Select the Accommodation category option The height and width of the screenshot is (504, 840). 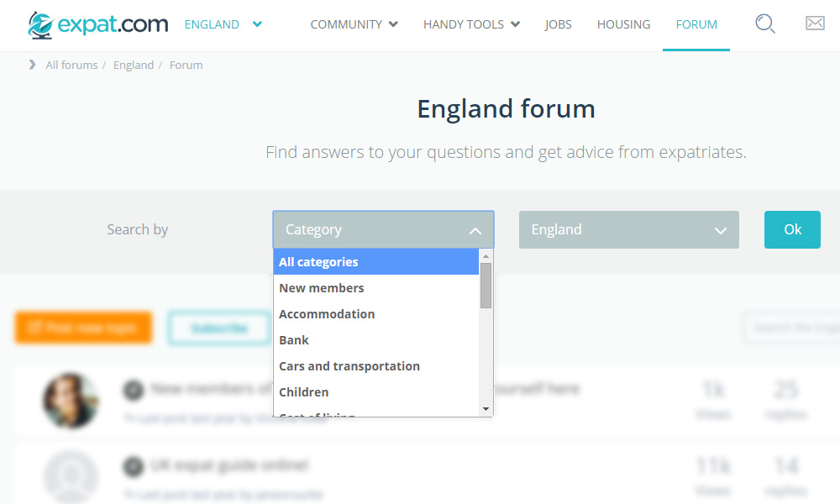(x=327, y=314)
